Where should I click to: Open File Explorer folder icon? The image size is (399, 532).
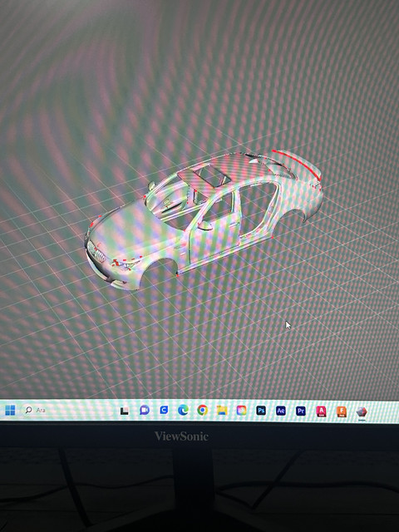coord(222,411)
